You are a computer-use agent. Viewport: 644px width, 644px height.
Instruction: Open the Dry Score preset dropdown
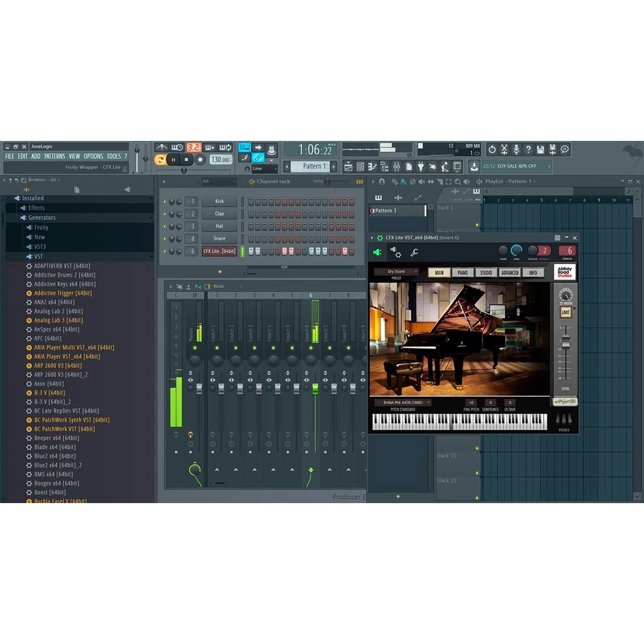pyautogui.click(x=396, y=272)
